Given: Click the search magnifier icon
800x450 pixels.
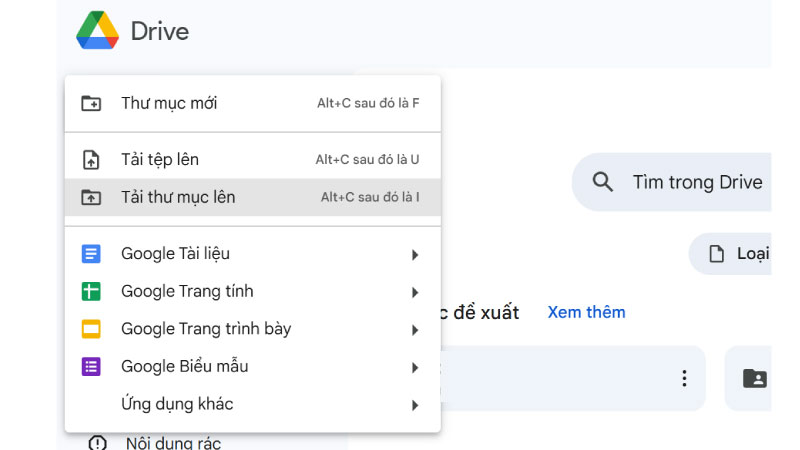Looking at the screenshot, I should 603,182.
